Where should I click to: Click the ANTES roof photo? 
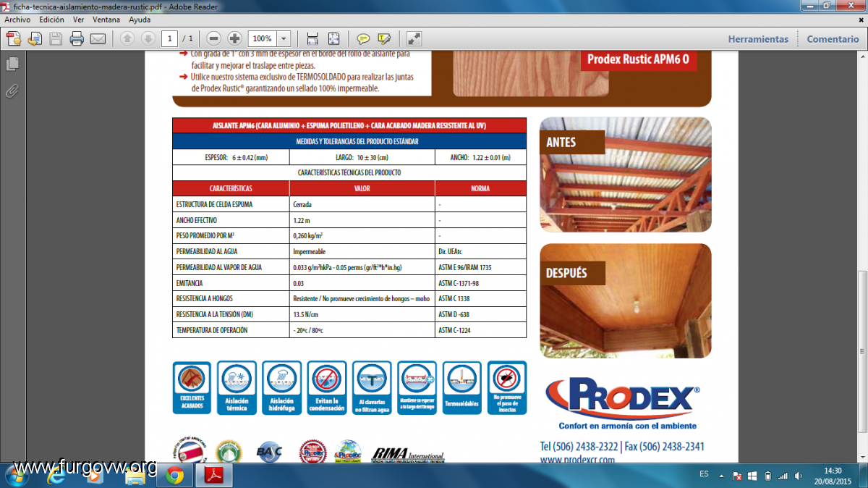(x=626, y=174)
